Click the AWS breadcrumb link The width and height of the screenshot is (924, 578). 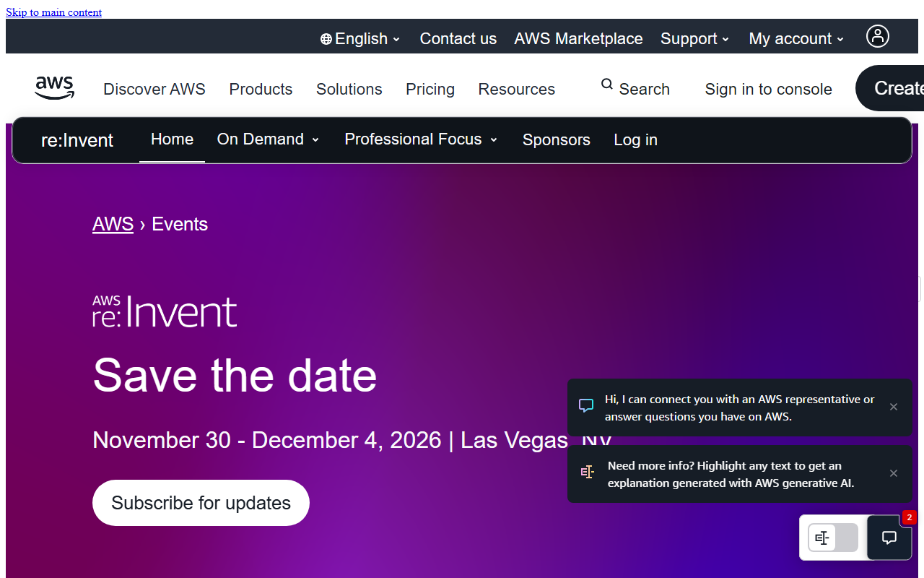113,224
